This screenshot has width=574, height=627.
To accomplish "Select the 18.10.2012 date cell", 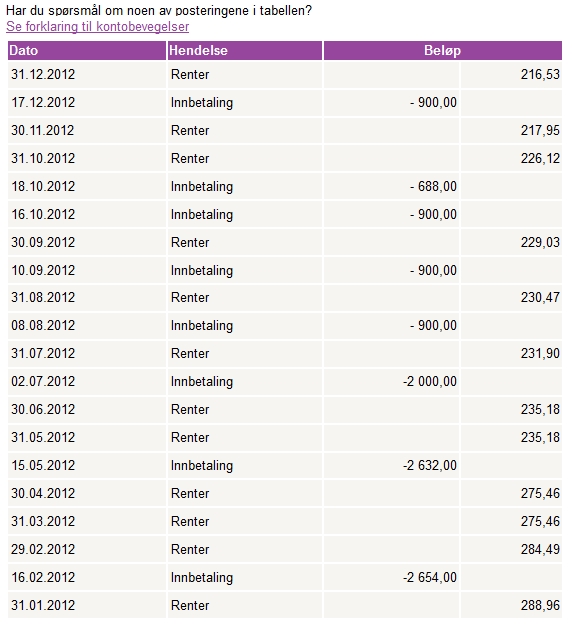I will [x=87, y=186].
